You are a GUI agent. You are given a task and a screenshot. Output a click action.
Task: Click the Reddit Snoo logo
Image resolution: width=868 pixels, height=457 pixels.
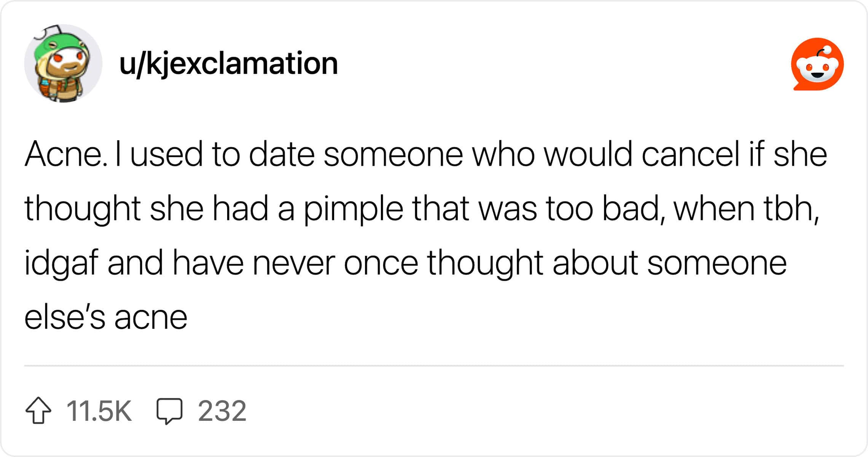click(817, 64)
